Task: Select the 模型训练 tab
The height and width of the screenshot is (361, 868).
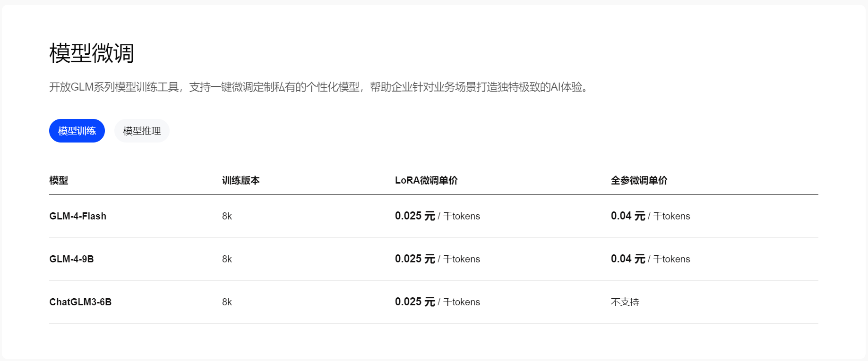Action: coord(77,131)
